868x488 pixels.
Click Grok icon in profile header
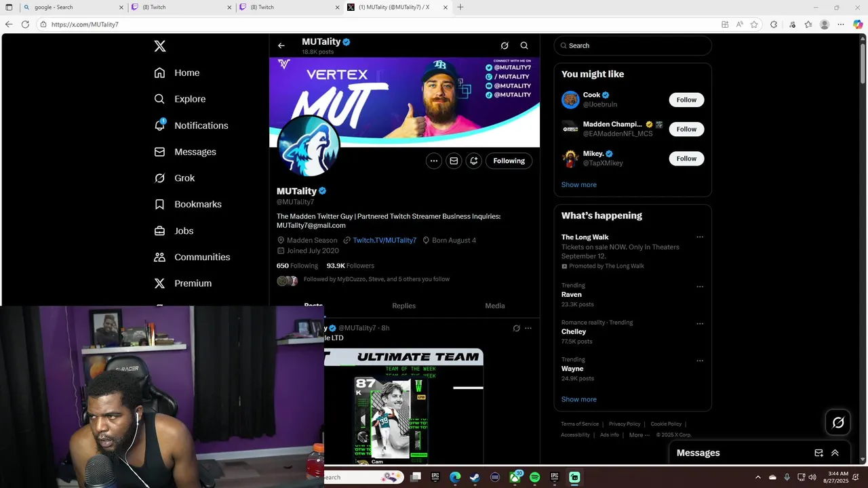point(505,45)
